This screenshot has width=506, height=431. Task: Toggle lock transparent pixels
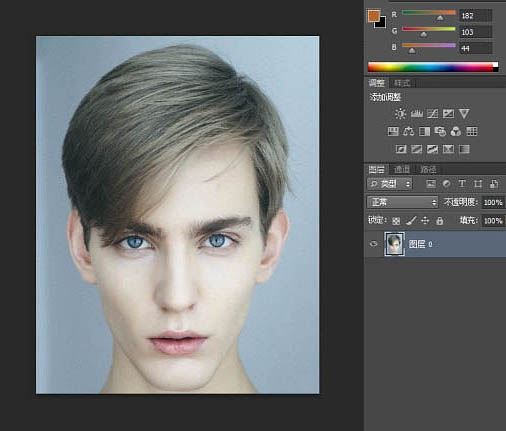[396, 221]
